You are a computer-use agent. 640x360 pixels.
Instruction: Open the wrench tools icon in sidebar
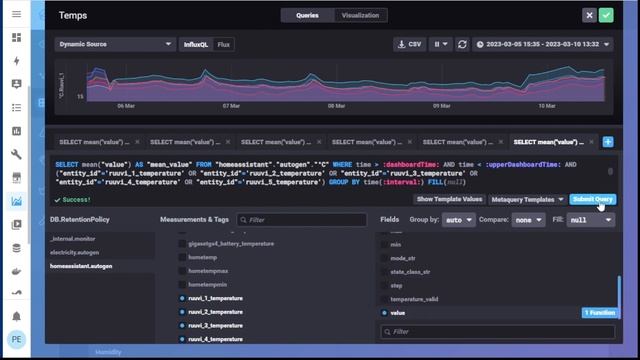[x=16, y=154]
